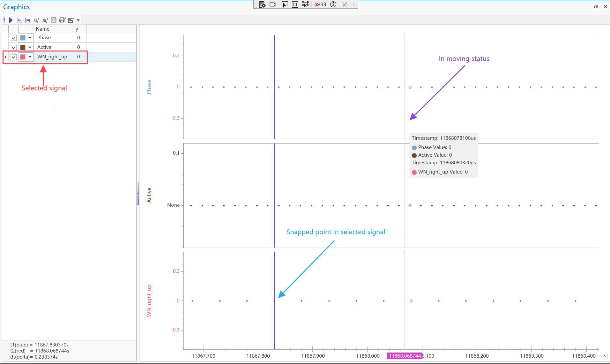Click the accessibility person icon

tap(333, 4)
